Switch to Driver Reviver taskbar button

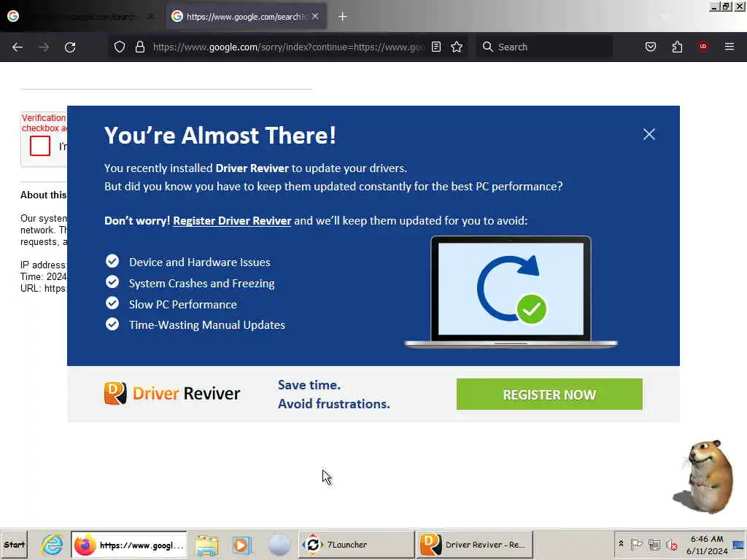coord(474,545)
